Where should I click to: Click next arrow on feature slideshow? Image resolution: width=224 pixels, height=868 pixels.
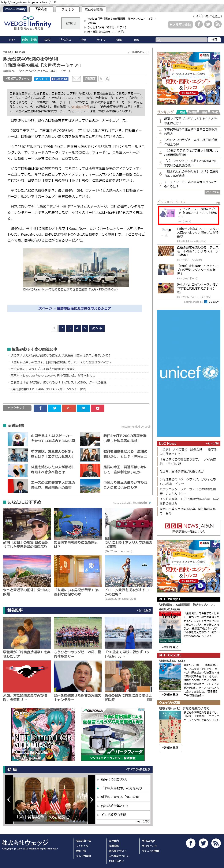[92, 799]
